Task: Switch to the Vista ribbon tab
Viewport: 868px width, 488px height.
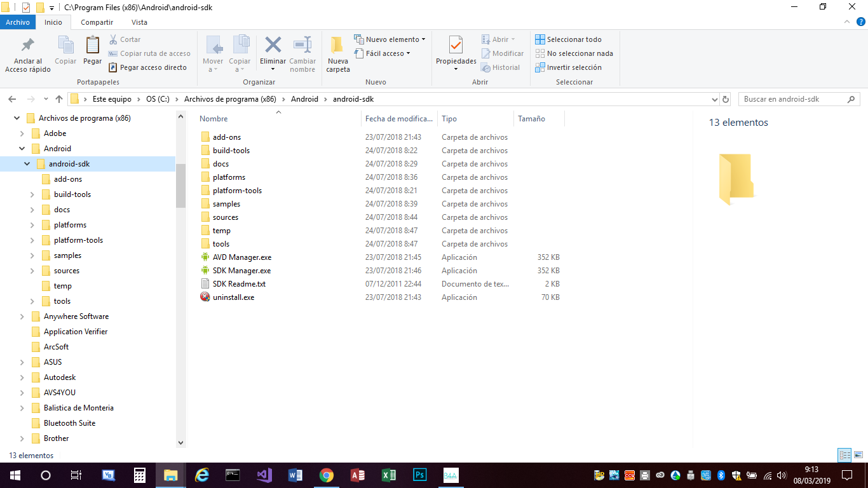Action: (139, 22)
